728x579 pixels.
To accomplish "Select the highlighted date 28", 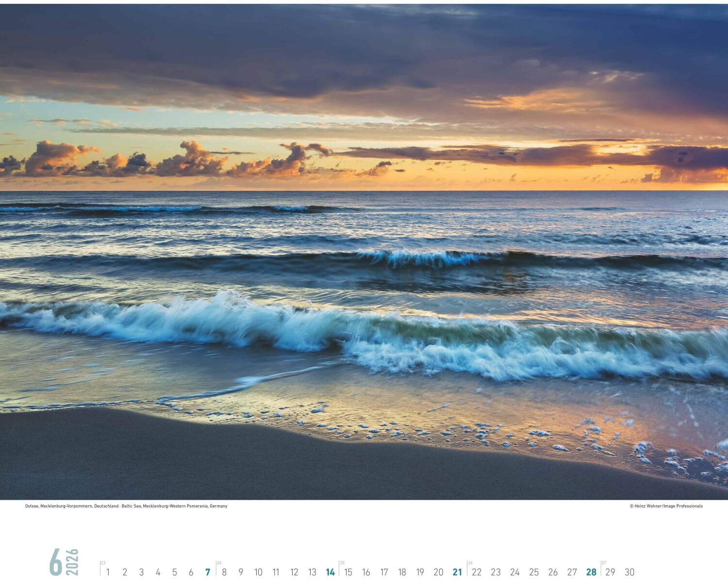I will (x=591, y=572).
